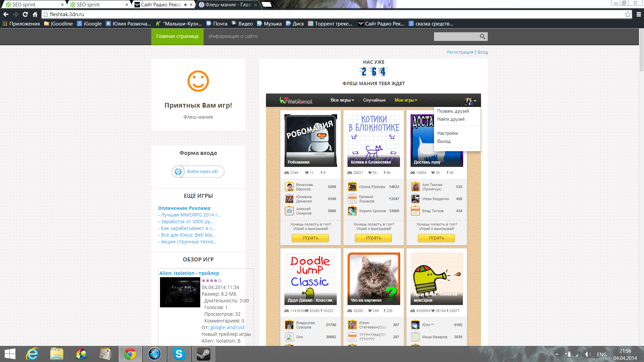
Task: Click the browser back arrow
Action: (6, 14)
